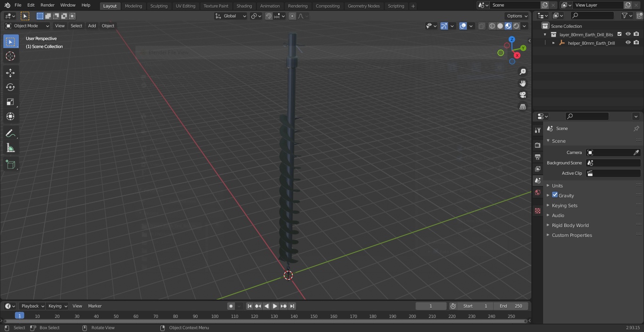Activate the Rotate tool
Viewport: 644px width, 332px height.
point(10,87)
